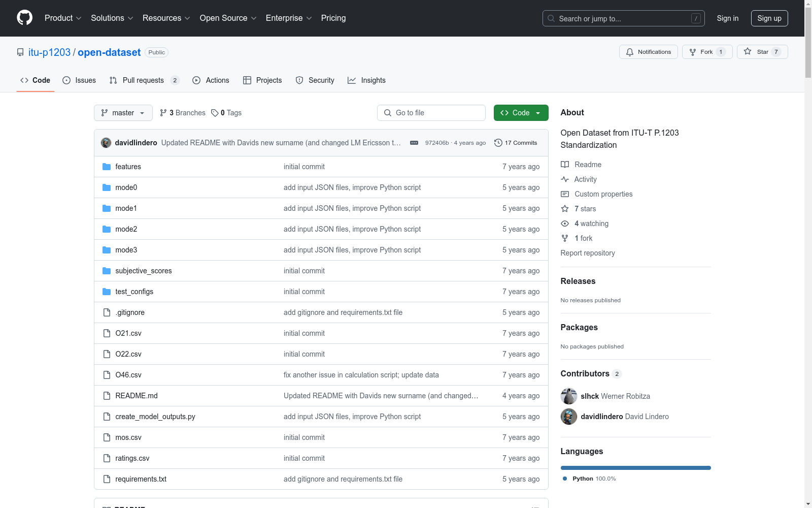
Task: Open the Contributors heading link
Action: [591, 373]
